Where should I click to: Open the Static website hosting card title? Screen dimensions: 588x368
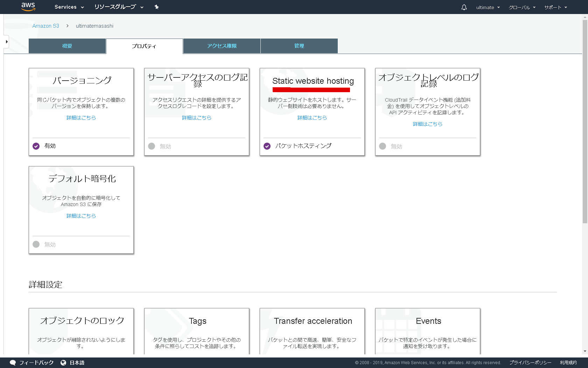pyautogui.click(x=313, y=81)
